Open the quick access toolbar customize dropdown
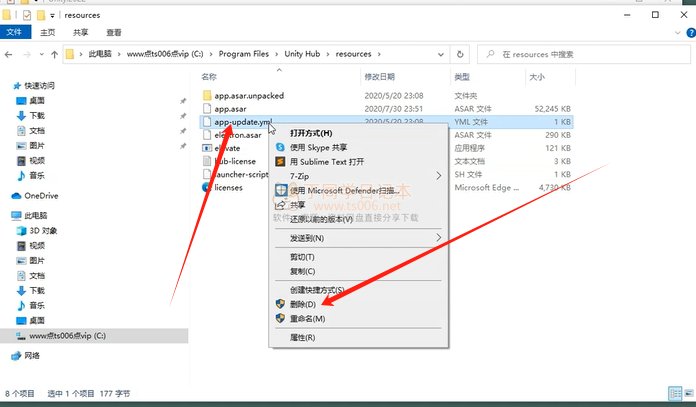This screenshot has width=696, height=407. (x=52, y=16)
